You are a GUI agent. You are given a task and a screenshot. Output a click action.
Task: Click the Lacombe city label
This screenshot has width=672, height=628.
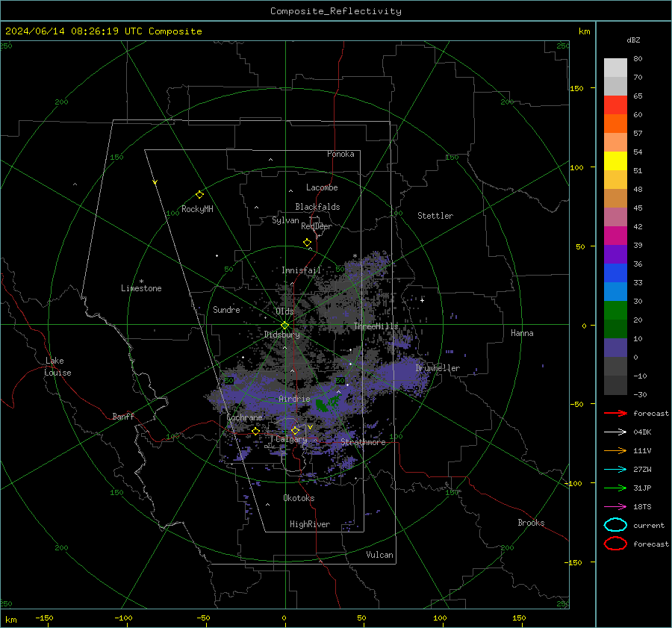[322, 187]
